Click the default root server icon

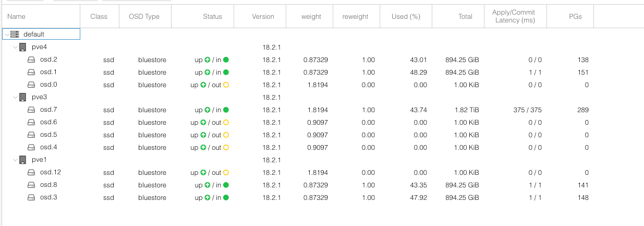click(15, 34)
